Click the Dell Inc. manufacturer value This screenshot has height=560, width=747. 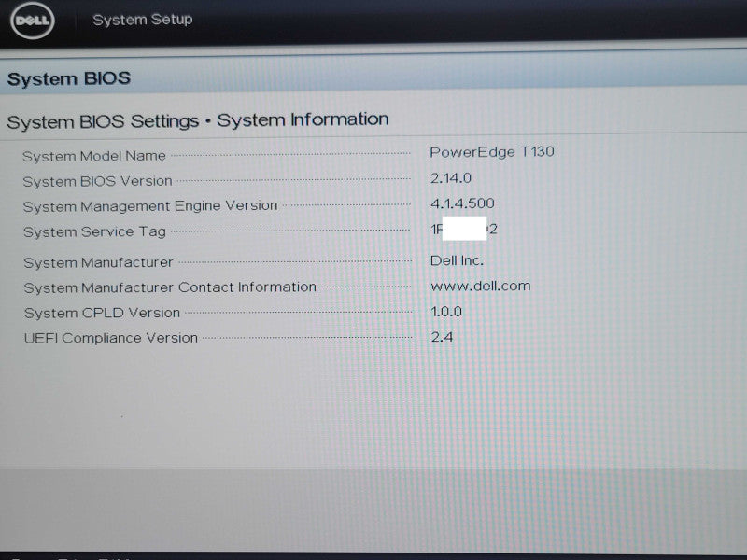click(x=457, y=260)
